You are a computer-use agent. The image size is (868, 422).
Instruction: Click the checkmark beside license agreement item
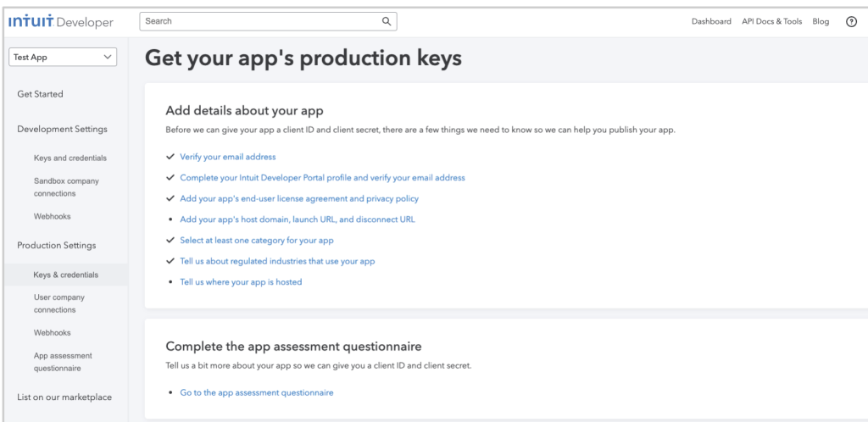170,198
